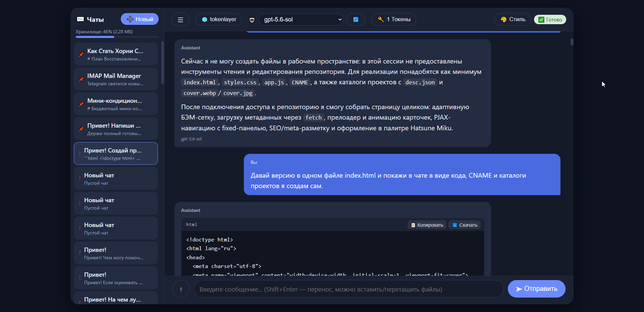
Task: Click the app.js inline code tag
Action: point(274,82)
